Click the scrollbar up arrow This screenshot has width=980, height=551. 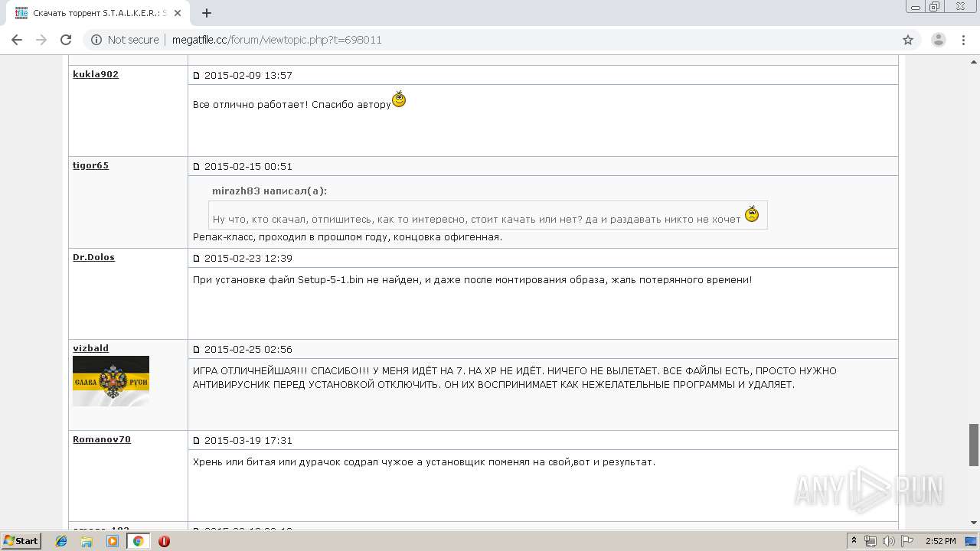tap(974, 60)
